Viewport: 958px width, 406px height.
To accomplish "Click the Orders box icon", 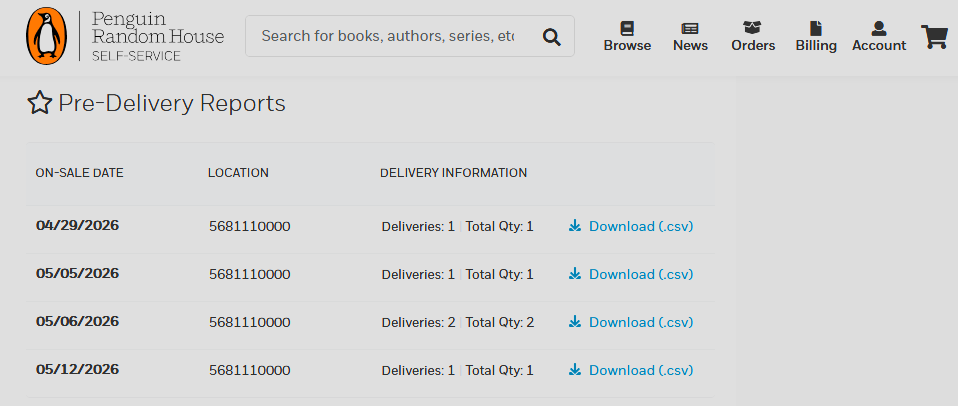I will 752,27.
